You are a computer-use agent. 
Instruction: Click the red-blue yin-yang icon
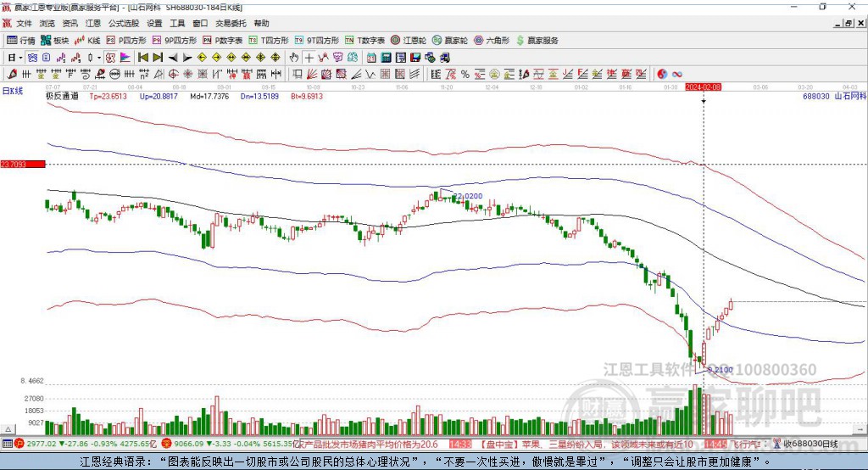coord(661,74)
